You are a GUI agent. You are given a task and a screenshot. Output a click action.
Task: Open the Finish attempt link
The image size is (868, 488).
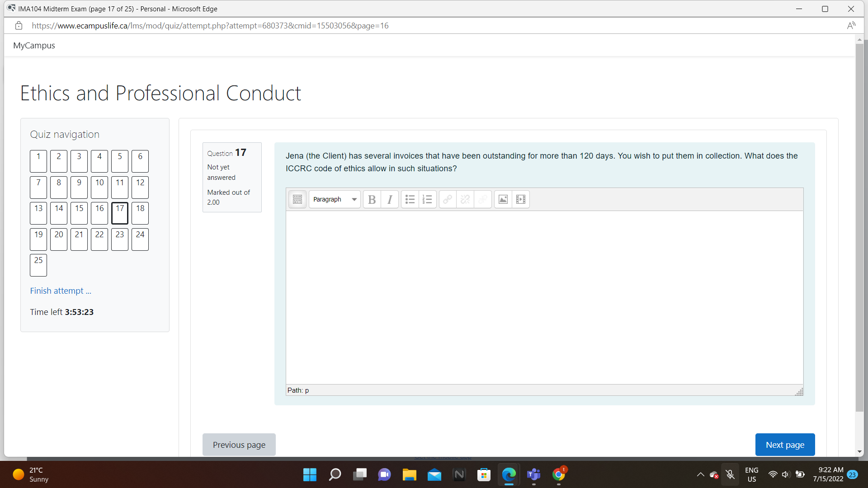61,291
